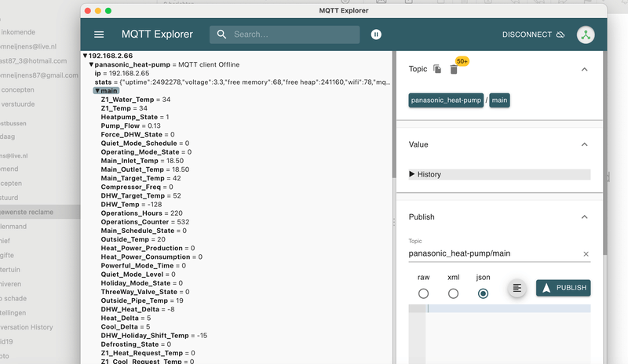Open 'concepten' folder in the Mail window

[17, 89]
